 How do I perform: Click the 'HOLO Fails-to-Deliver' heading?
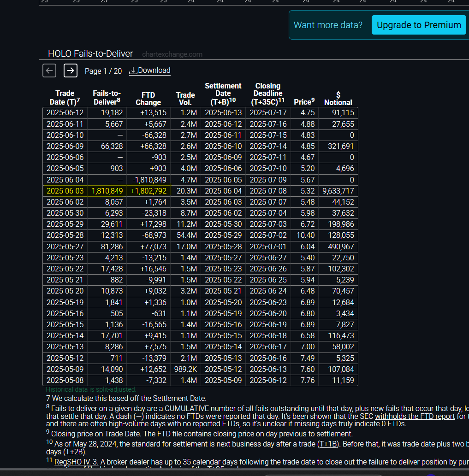point(90,54)
